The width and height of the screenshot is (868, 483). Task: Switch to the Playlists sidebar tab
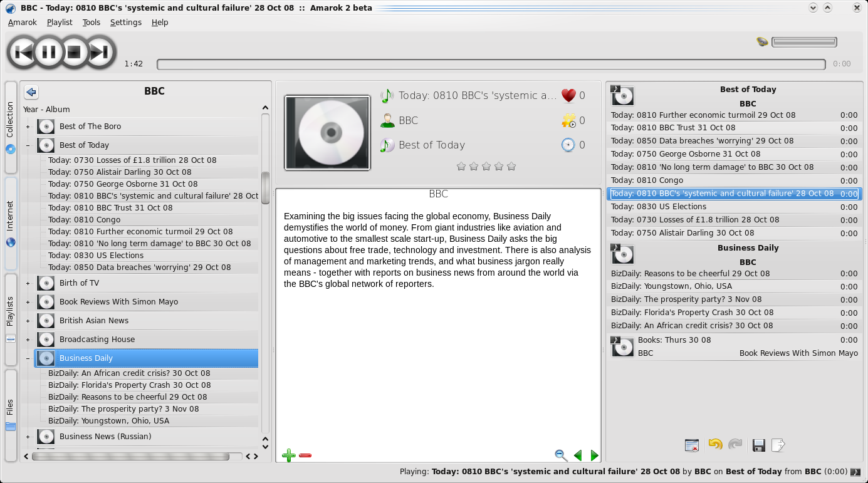tap(11, 319)
